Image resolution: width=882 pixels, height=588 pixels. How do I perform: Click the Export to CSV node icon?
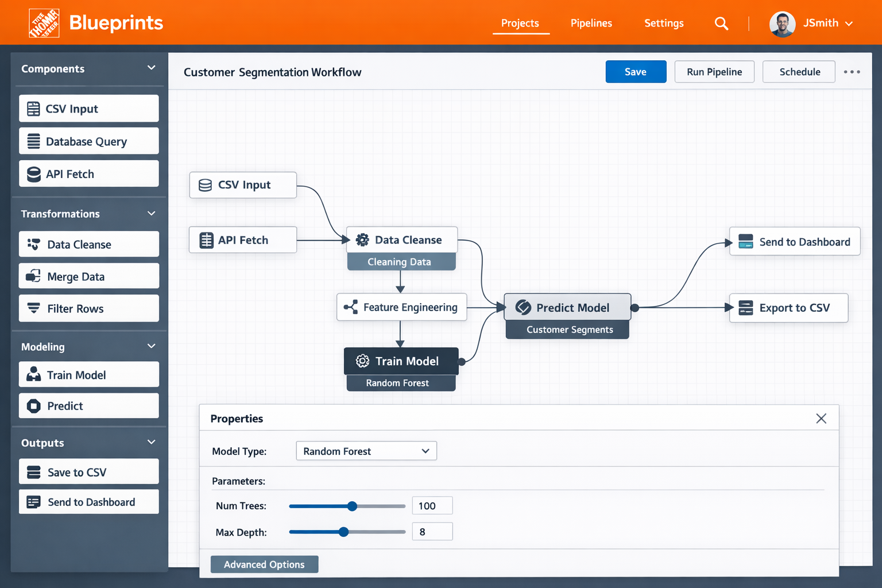(x=745, y=308)
